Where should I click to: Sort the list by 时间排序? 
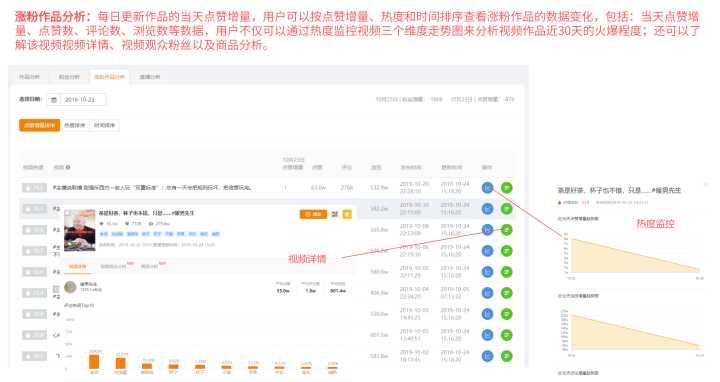click(x=104, y=125)
